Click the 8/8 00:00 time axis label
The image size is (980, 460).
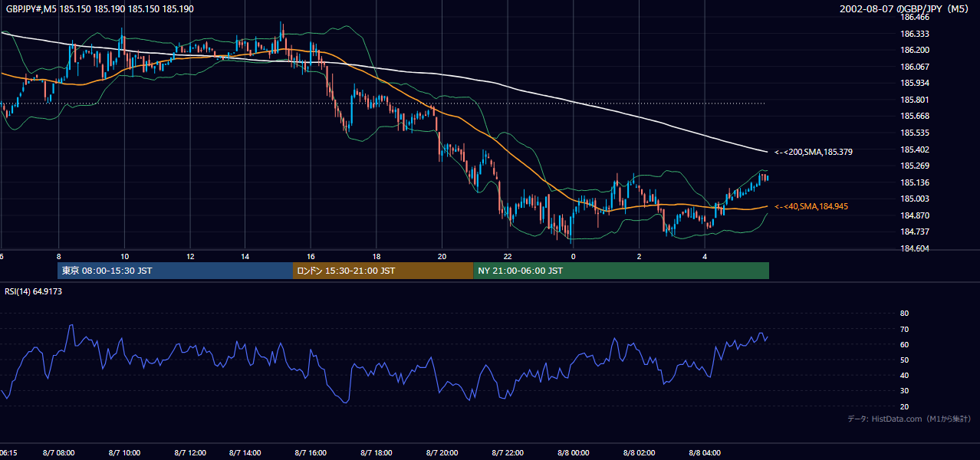click(x=574, y=453)
